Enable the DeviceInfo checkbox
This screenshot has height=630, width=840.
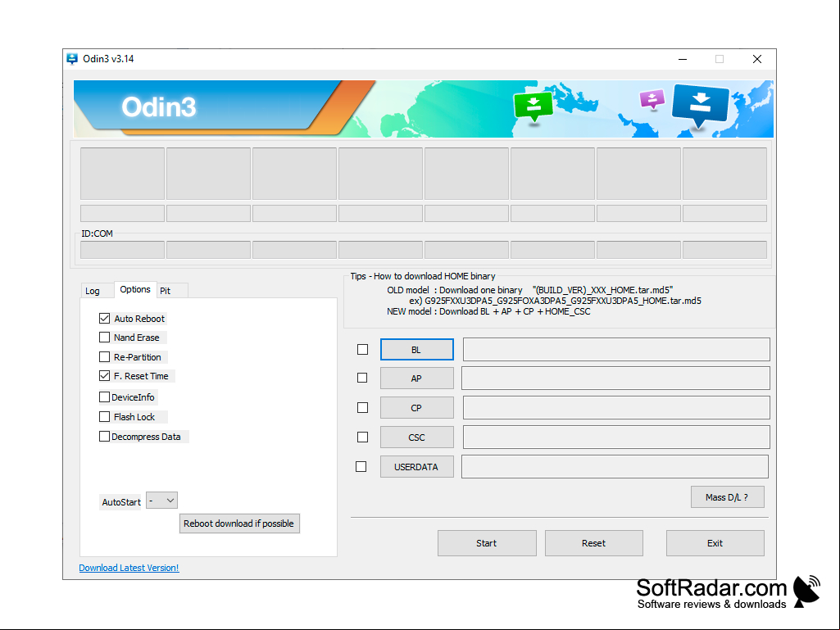104,397
